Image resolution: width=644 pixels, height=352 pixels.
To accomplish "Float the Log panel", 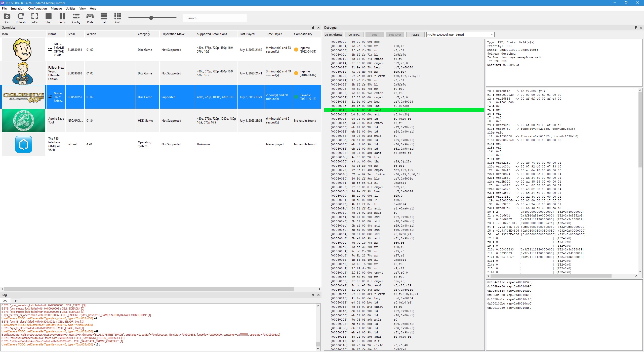I will pos(313,295).
